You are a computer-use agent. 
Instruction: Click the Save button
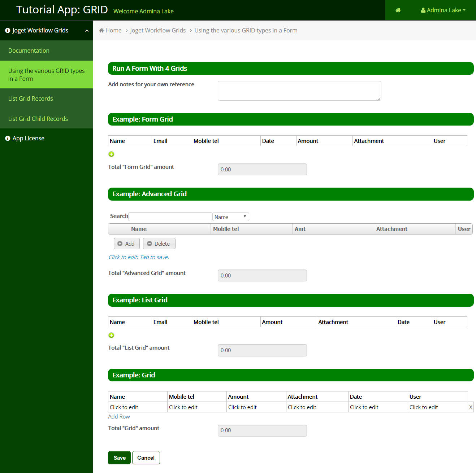pos(120,457)
